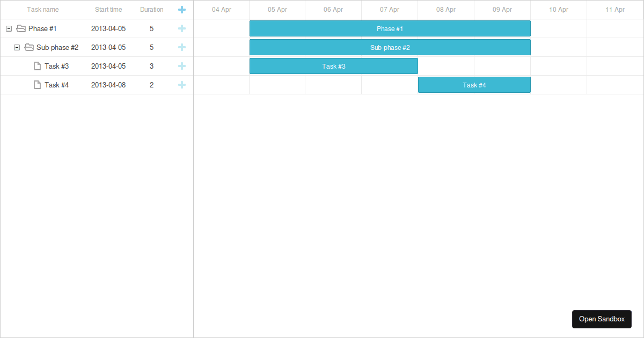Screen dimensions: 644x338
Task: Click the plus icon in the grid header
Action: click(x=182, y=10)
